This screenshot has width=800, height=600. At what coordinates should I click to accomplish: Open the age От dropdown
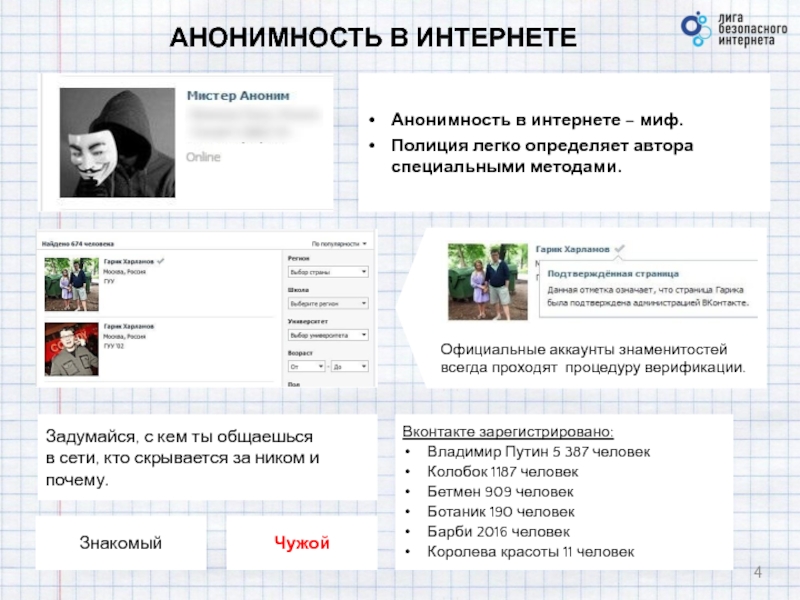(x=306, y=366)
